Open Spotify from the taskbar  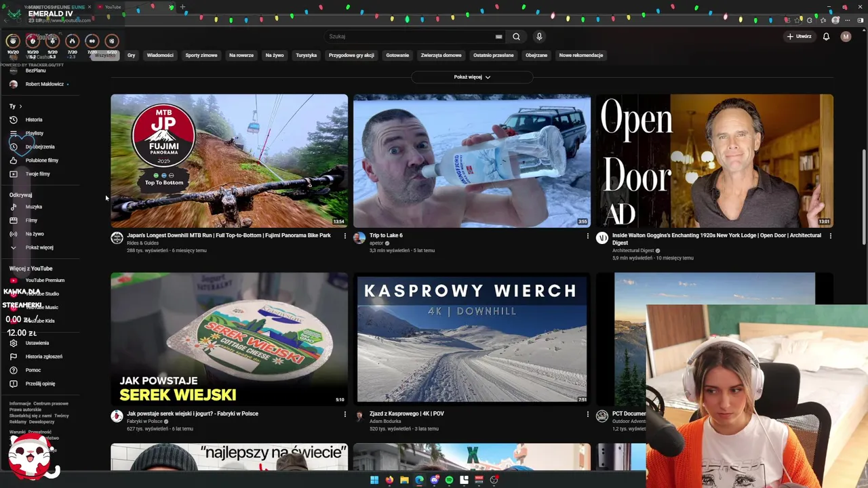449,480
